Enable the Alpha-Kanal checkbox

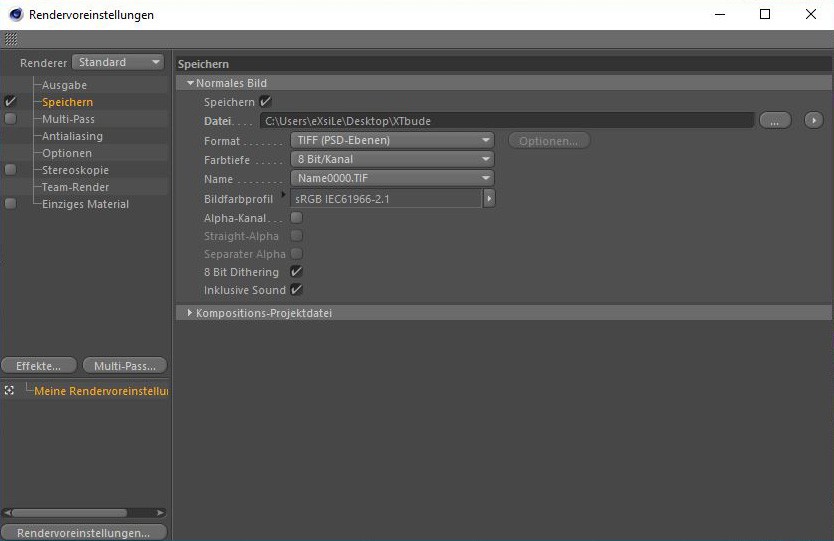[x=296, y=217]
